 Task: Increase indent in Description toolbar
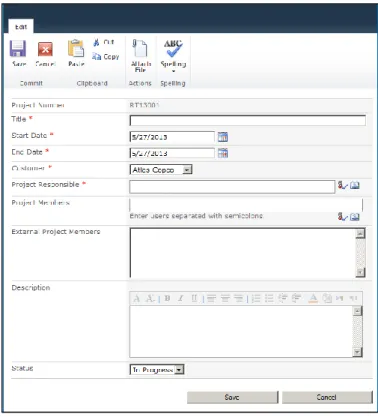[x=296, y=298]
